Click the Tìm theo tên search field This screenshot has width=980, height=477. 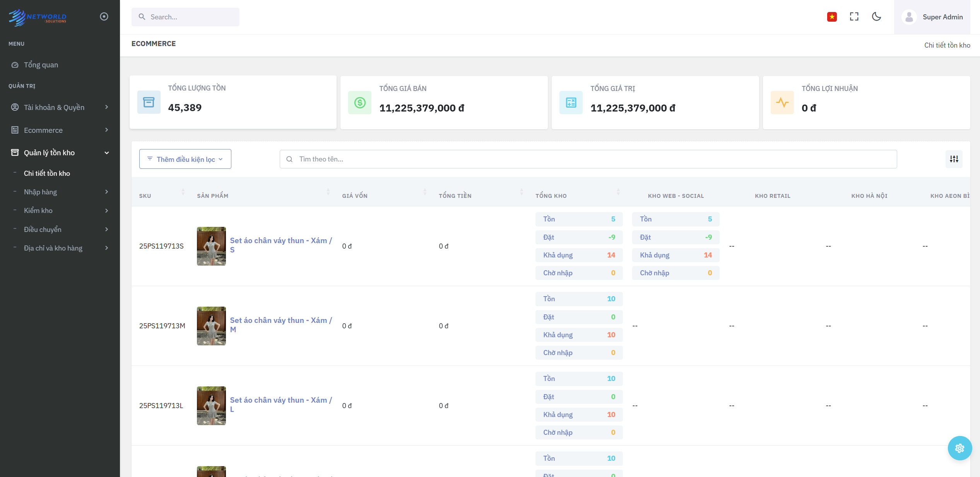588,159
